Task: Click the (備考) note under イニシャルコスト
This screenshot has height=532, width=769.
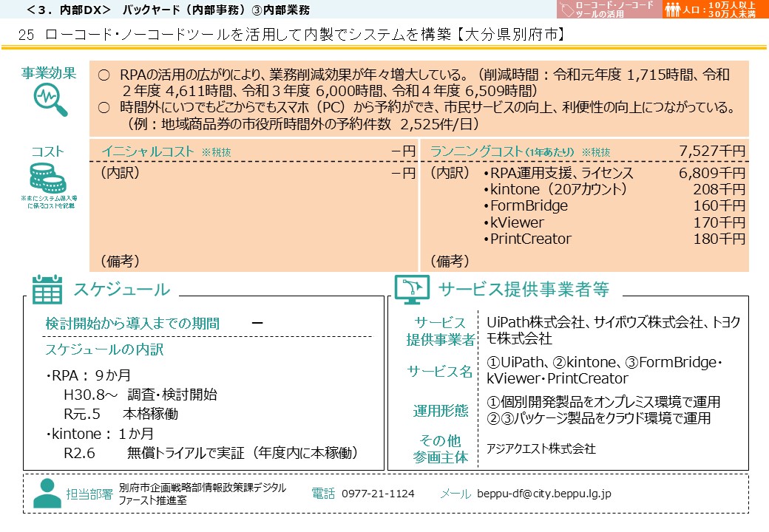Action: [x=120, y=261]
